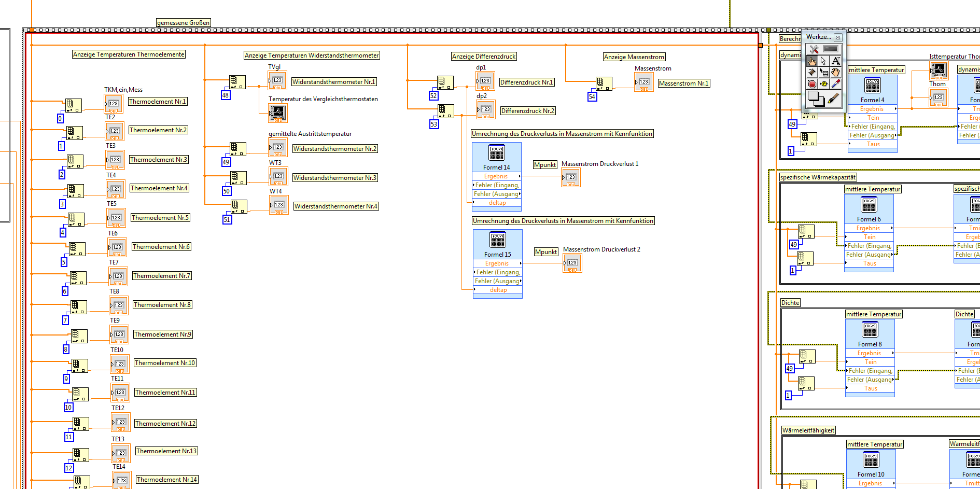The image size is (980, 489).
Task: Select the gemittelte Austrittstemperatur indicator terminal
Action: [x=278, y=147]
